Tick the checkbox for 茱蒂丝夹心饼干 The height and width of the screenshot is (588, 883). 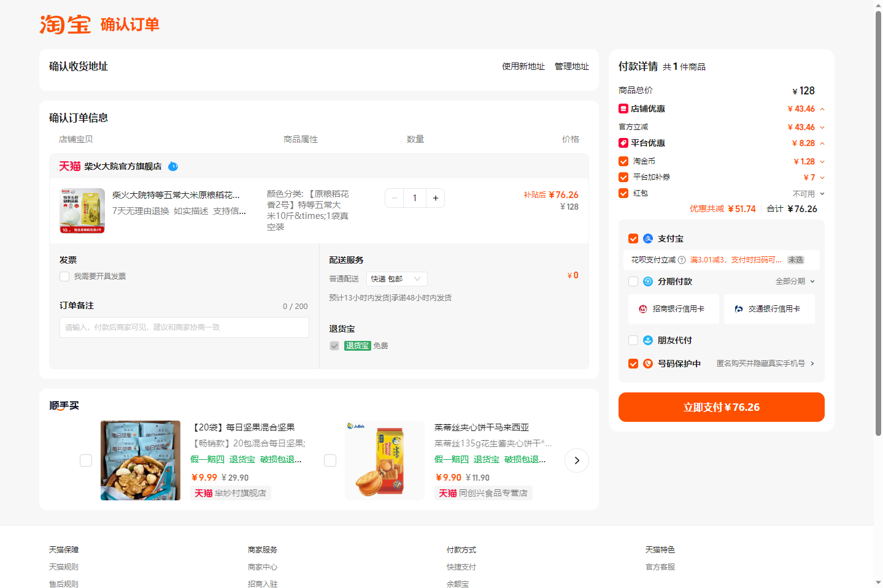330,460
